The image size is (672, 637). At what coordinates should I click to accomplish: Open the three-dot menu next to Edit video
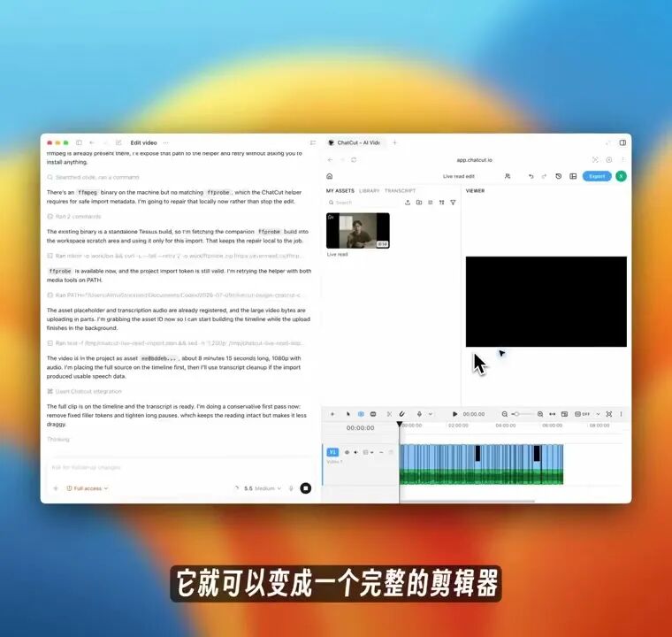click(166, 142)
